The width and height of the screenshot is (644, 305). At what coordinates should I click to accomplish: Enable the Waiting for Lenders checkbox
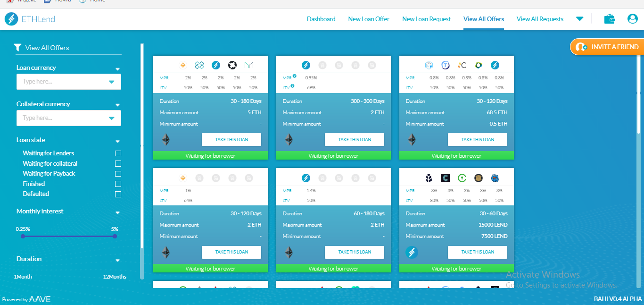point(118,153)
